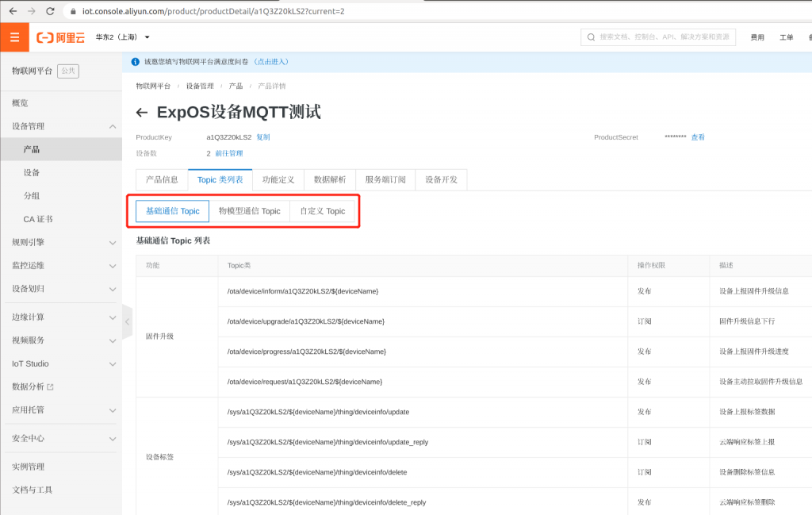This screenshot has width=812, height=515.
Task: Click description 设备上报固件升级进度
Action: (x=754, y=352)
